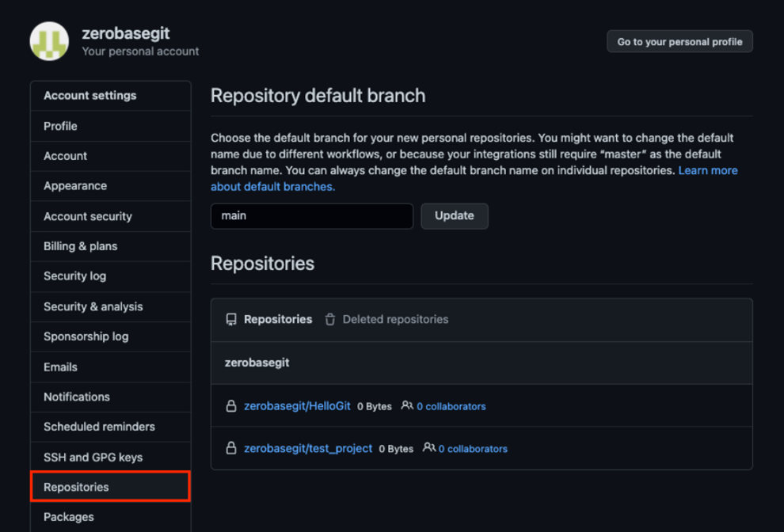Click the zerobasegit profile avatar
This screenshot has width=784, height=532.
(49, 41)
